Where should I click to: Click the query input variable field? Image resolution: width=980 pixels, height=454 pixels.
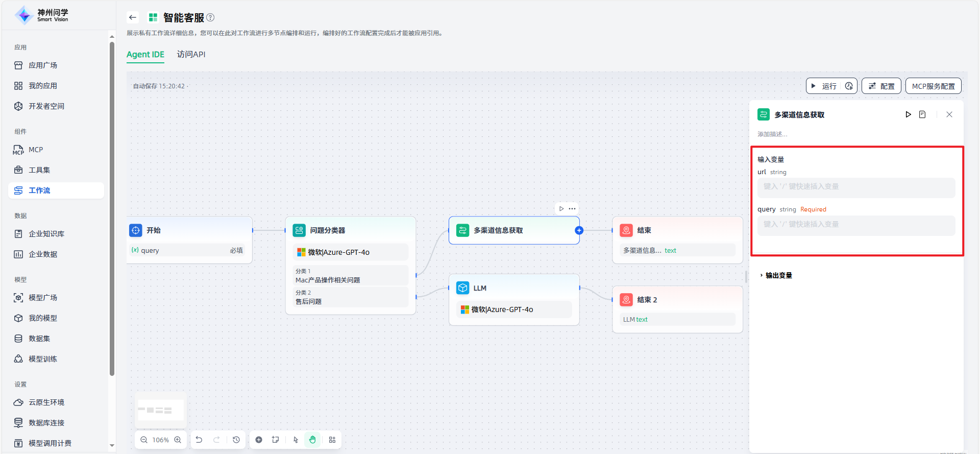click(856, 225)
